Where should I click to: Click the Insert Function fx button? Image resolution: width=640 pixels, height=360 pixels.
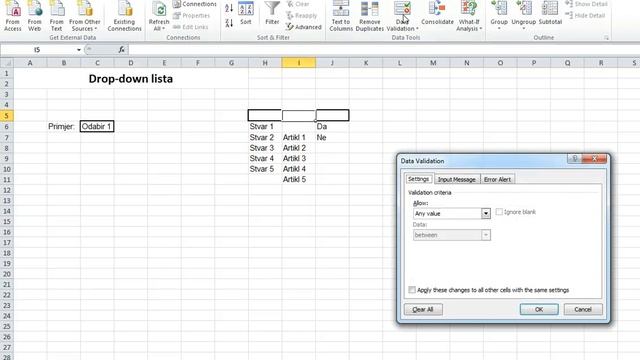tap(121, 50)
